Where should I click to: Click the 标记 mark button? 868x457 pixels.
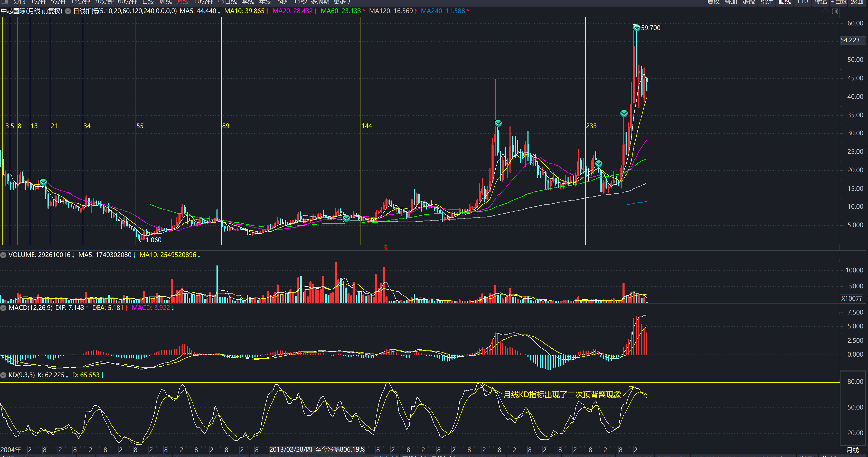tap(820, 2)
